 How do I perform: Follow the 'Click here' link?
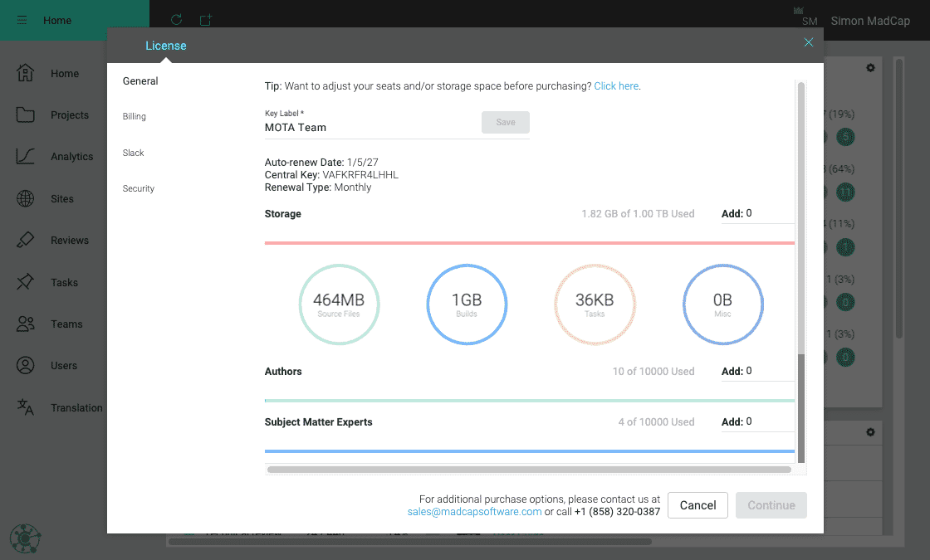coord(616,86)
